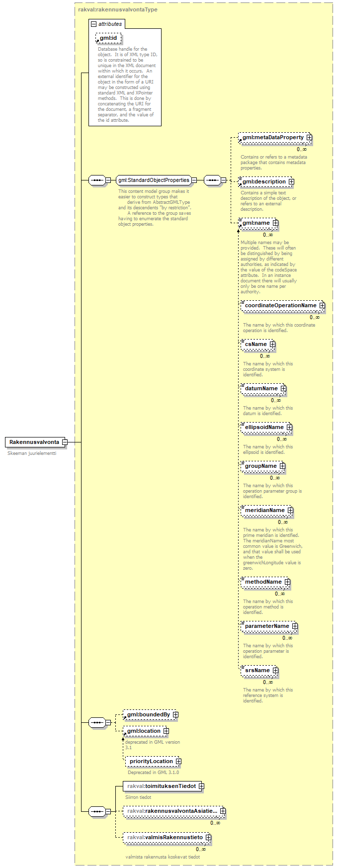Image resolution: width=338 pixels, height=868 pixels.
Task: Select the gml:location element box
Action: pos(144,731)
